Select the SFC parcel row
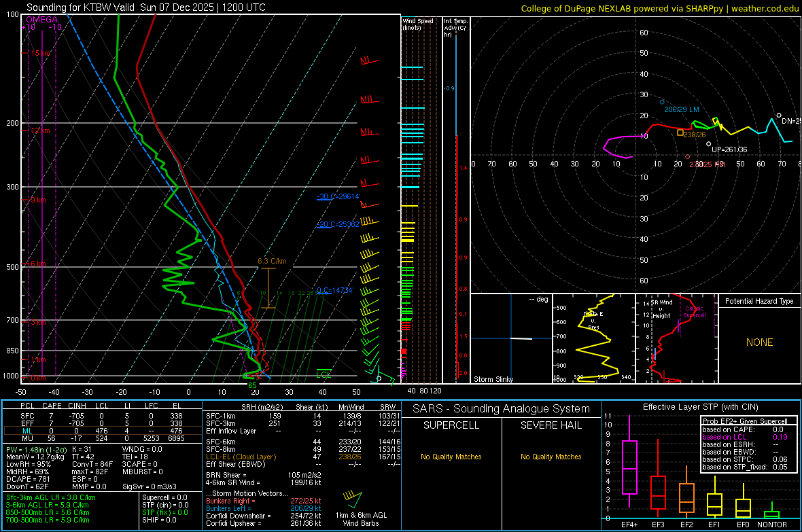This screenshot has height=532, width=802. point(101,416)
